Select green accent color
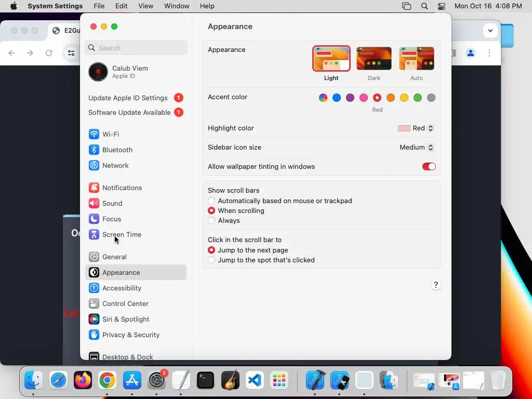This screenshot has width=532, height=399. [418, 98]
